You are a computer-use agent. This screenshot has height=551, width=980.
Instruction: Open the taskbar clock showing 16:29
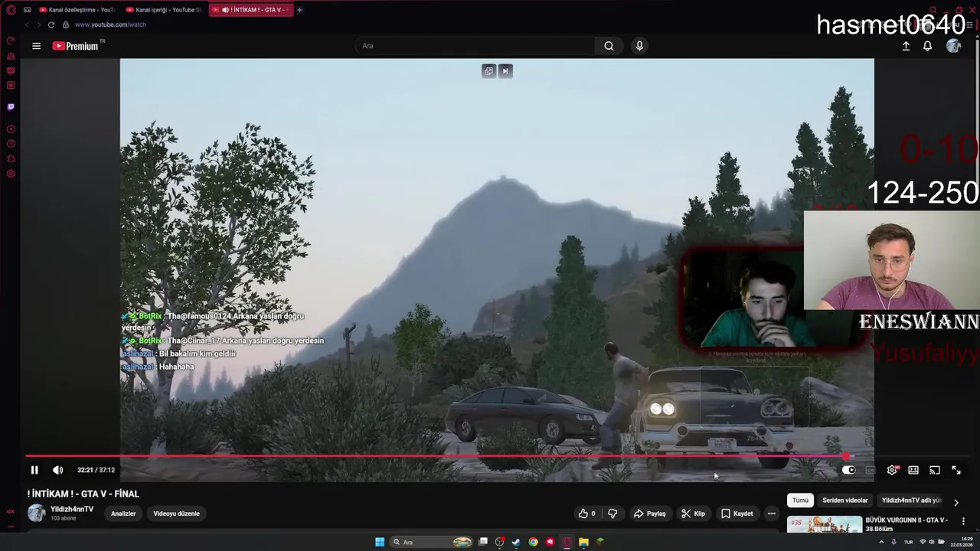click(x=961, y=542)
